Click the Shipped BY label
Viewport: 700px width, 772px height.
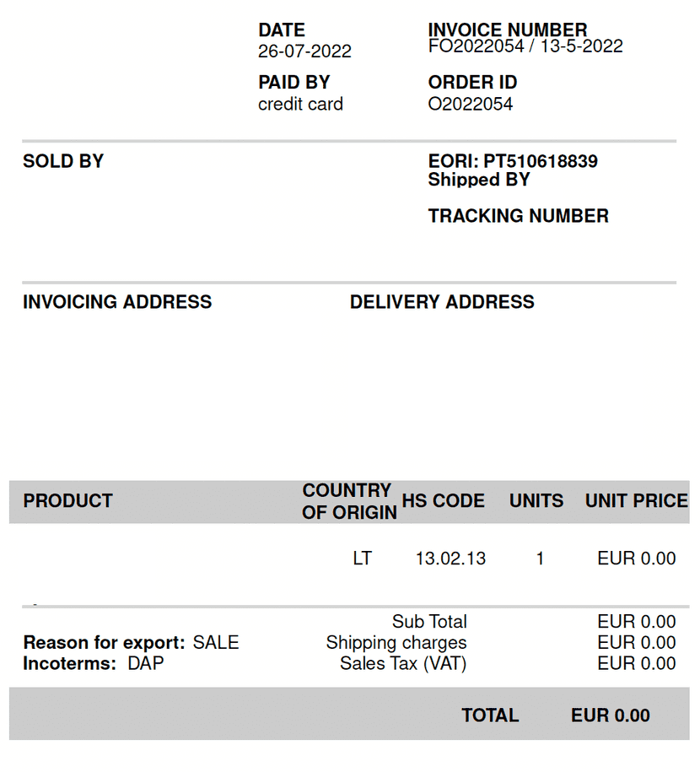tap(478, 180)
